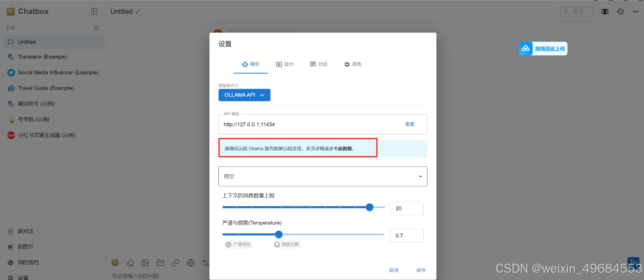The image size is (644, 280).
Task: Select the 想象发散 temperature preset
Action: tap(287, 245)
